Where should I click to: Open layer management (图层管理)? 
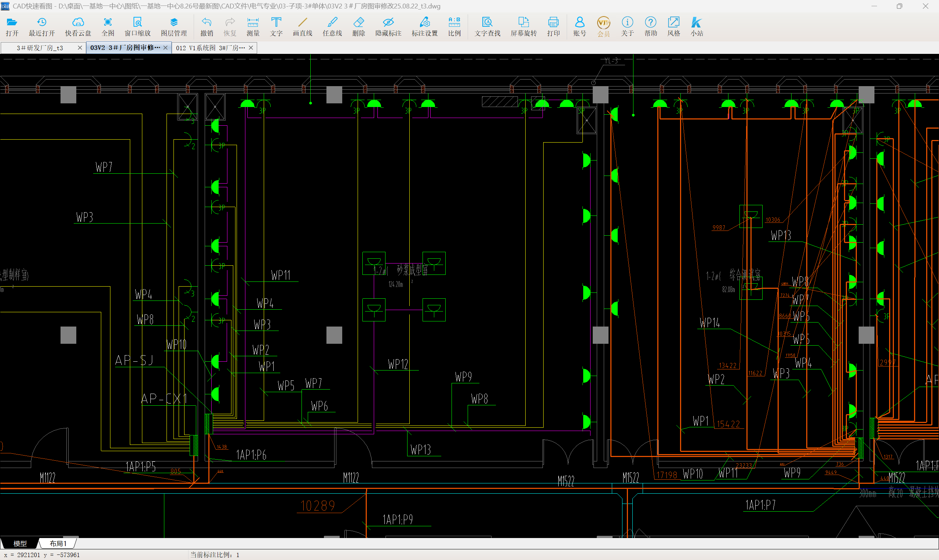point(174,26)
